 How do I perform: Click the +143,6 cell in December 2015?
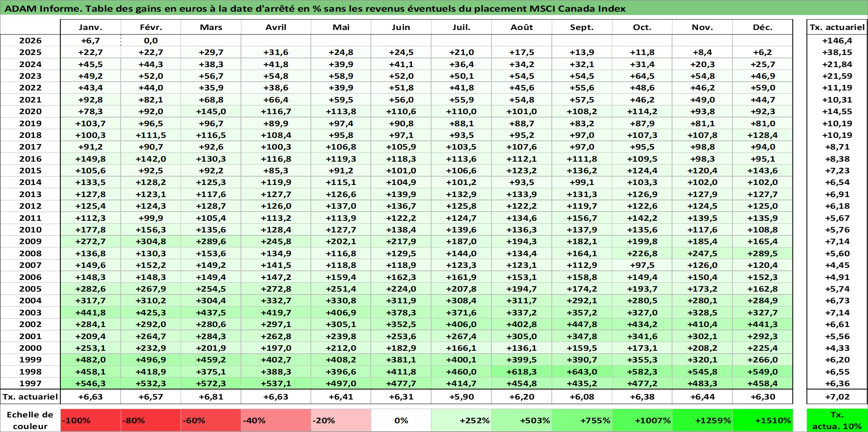click(x=763, y=170)
